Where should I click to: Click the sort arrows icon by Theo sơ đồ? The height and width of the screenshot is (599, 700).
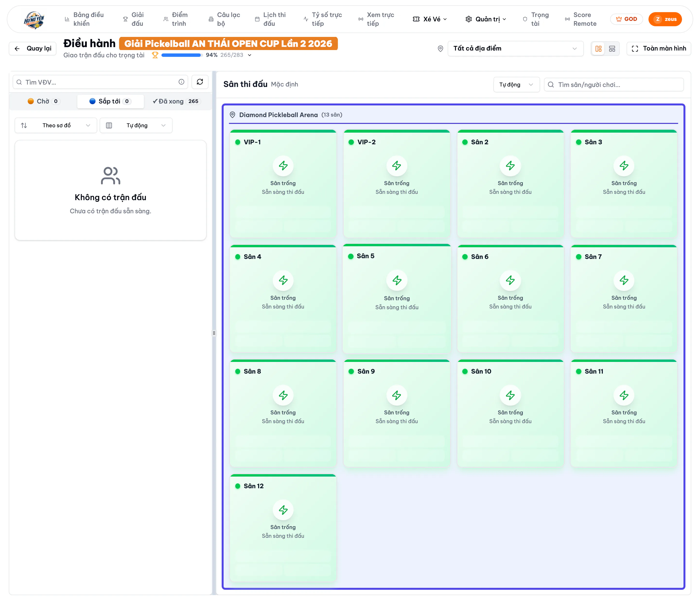[x=24, y=125]
